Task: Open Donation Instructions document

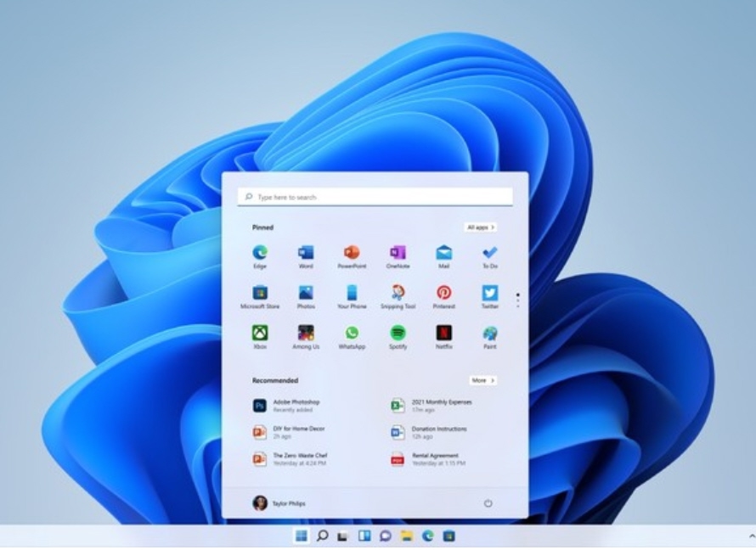Action: coord(429,433)
